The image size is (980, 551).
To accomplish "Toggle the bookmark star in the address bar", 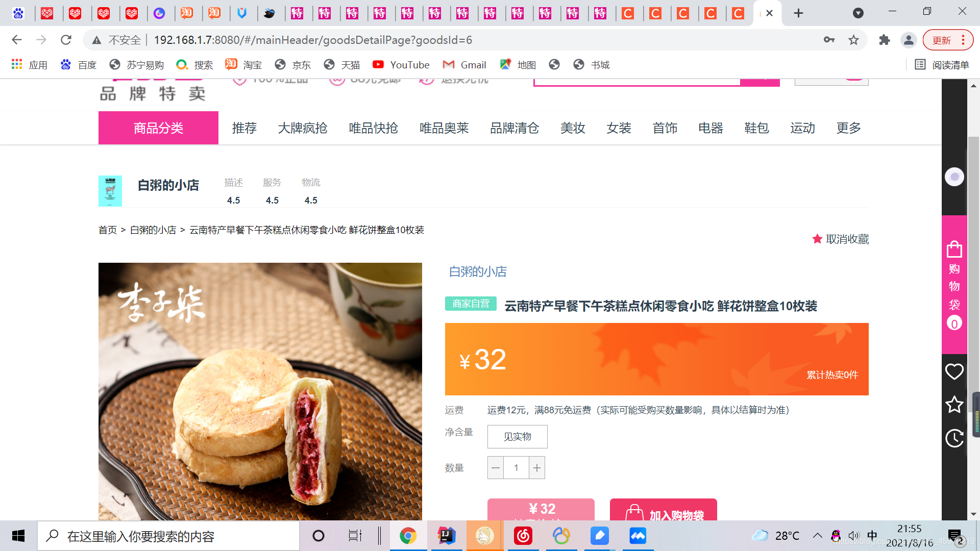I will click(853, 39).
